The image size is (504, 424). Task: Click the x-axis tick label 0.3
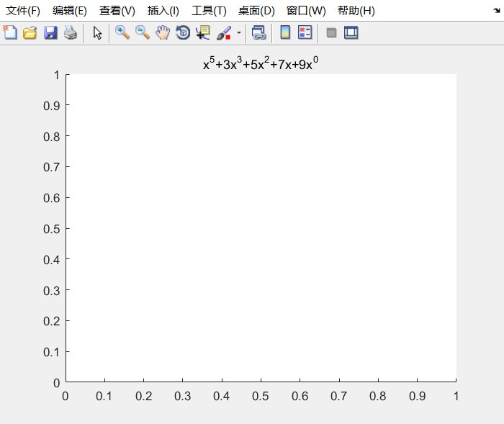[x=183, y=396]
